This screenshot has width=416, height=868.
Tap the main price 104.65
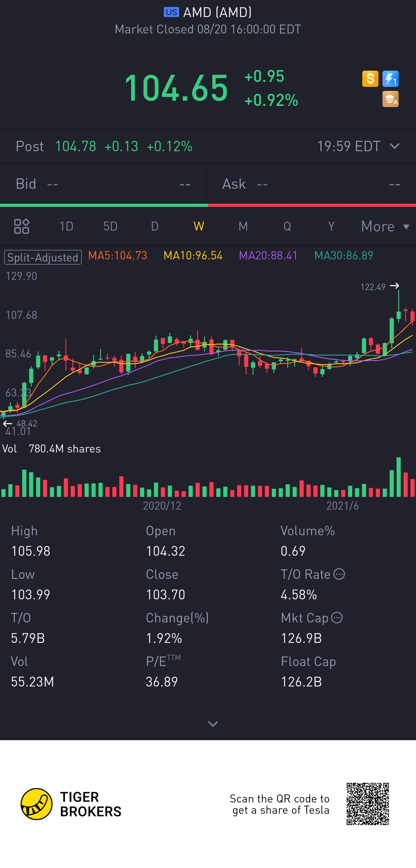176,88
